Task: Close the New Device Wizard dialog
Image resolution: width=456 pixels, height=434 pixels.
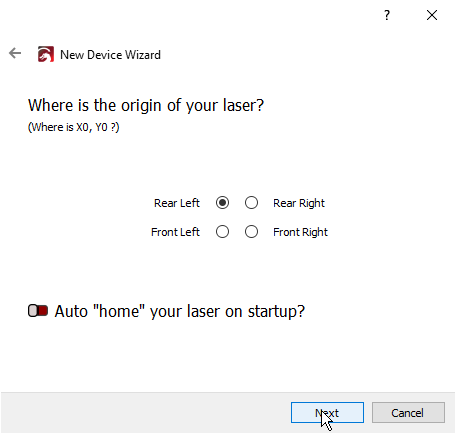Action: click(x=432, y=15)
